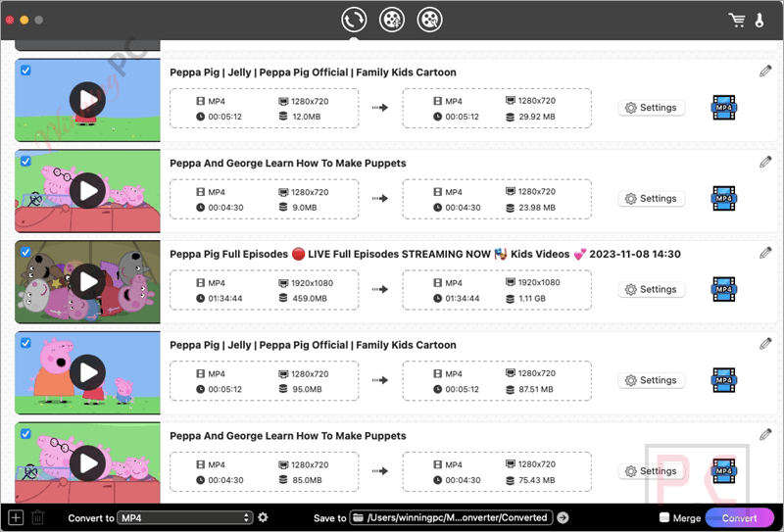Open the shopping cart purchase icon
This screenshot has width=784, height=532.
click(x=737, y=20)
